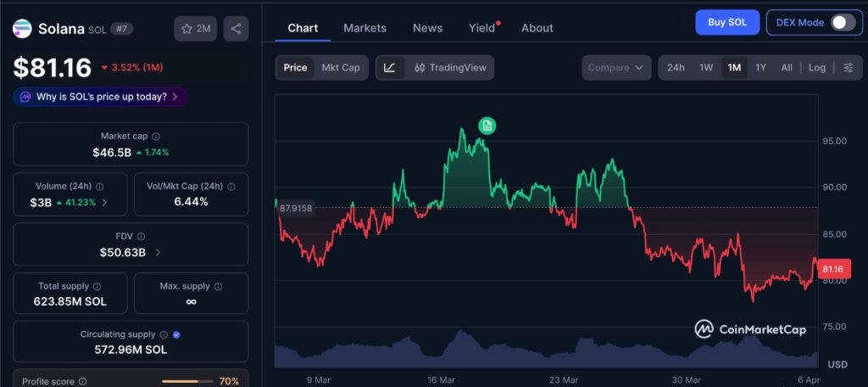Select Price chart mode
Screen dimensions: 868x387
[x=295, y=68]
